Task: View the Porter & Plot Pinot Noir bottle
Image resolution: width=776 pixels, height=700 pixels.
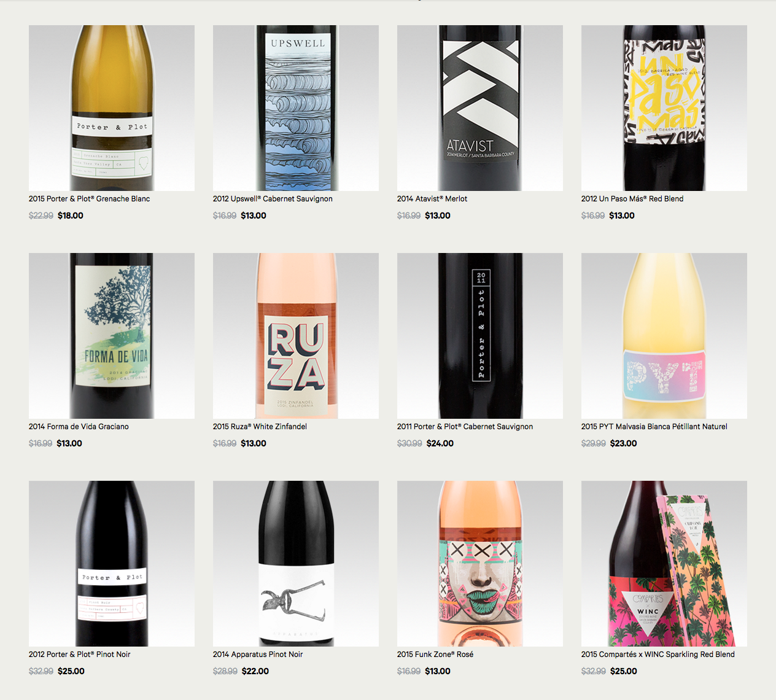Action: point(112,564)
